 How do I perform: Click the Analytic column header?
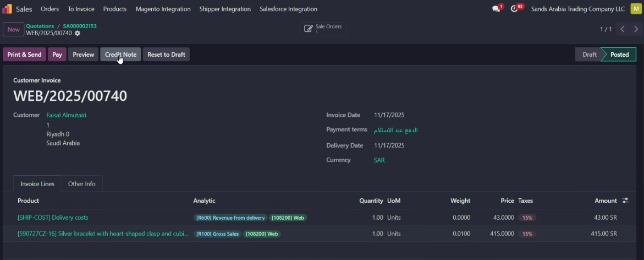tap(204, 201)
